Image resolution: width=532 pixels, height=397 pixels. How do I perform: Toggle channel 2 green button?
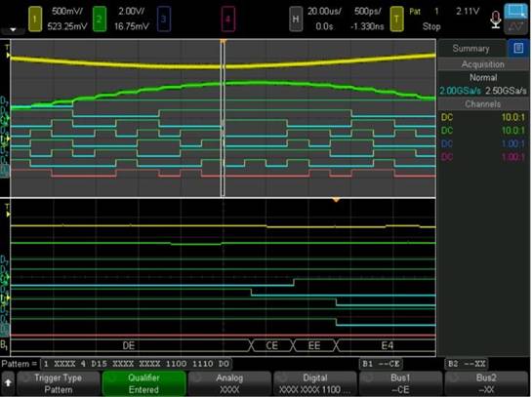pos(99,19)
